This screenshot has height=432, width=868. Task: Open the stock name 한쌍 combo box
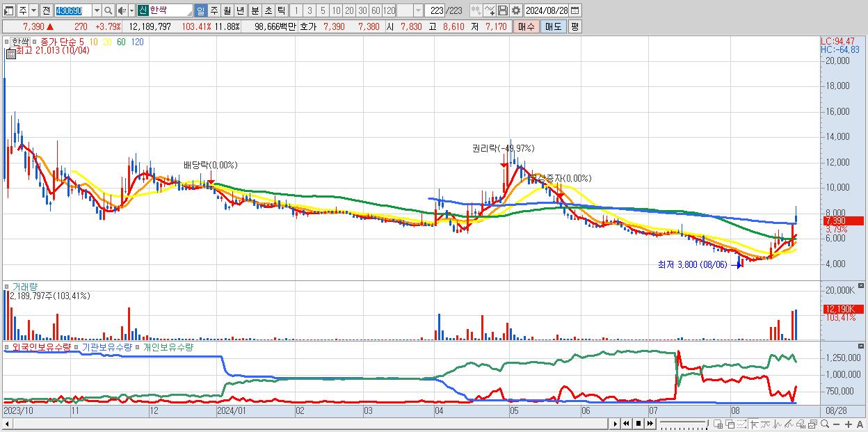pyautogui.click(x=165, y=10)
